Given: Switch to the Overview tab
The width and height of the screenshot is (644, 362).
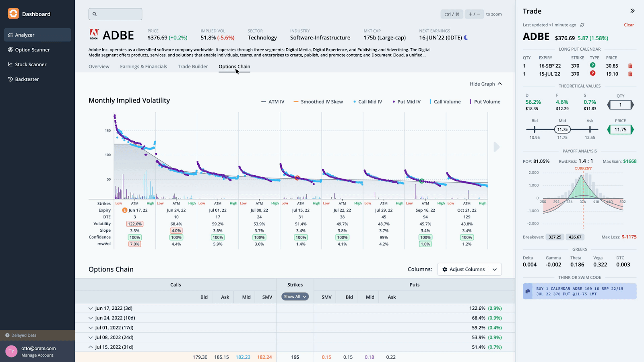Looking at the screenshot, I should click(x=99, y=67).
